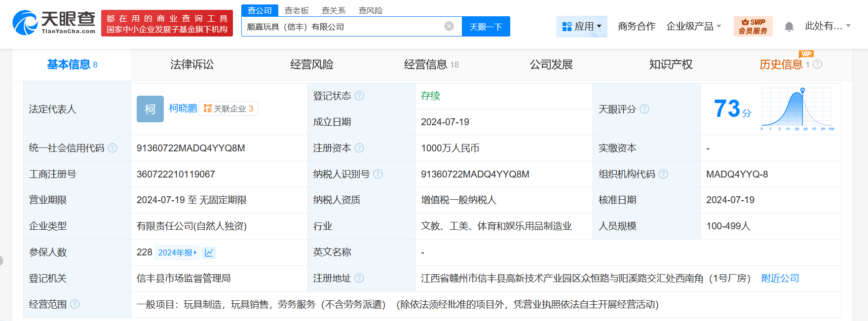Click the help icon beside 经营范围
Screen dimensions: 868x321
click(75, 304)
